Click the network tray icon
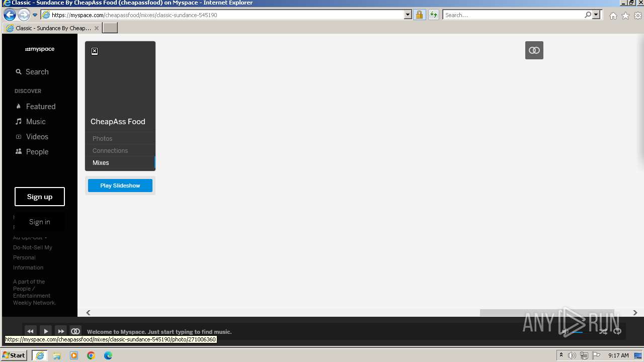The height and width of the screenshot is (362, 644). (584, 355)
